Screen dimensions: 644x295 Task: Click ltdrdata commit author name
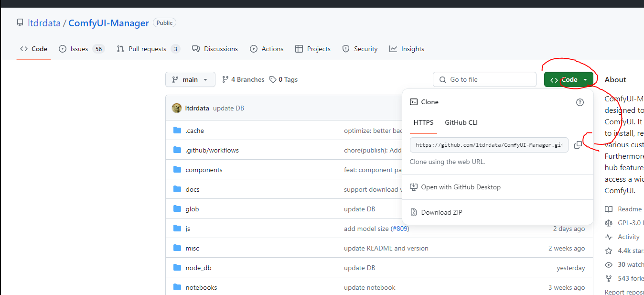pyautogui.click(x=197, y=108)
